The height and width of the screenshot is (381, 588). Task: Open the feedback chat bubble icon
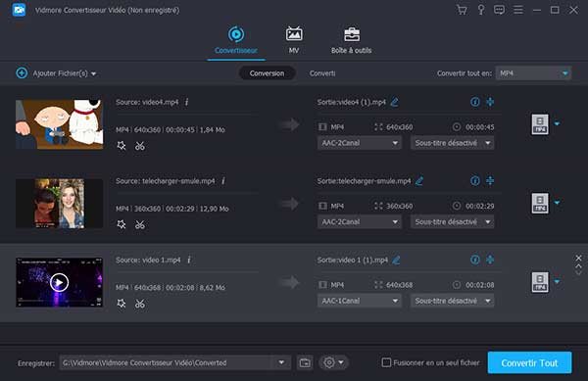pyautogui.click(x=499, y=10)
